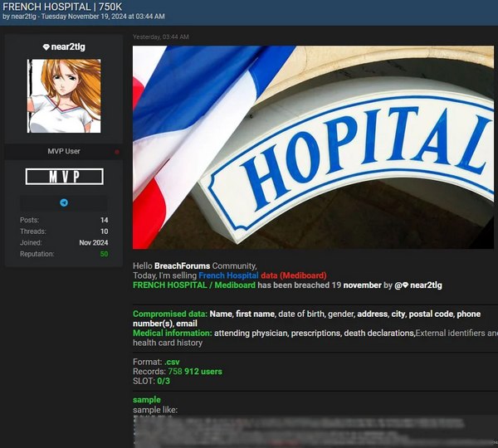The width and height of the screenshot is (498, 448).
Task: Click the BreachForums word in greeting
Action: 183,265
